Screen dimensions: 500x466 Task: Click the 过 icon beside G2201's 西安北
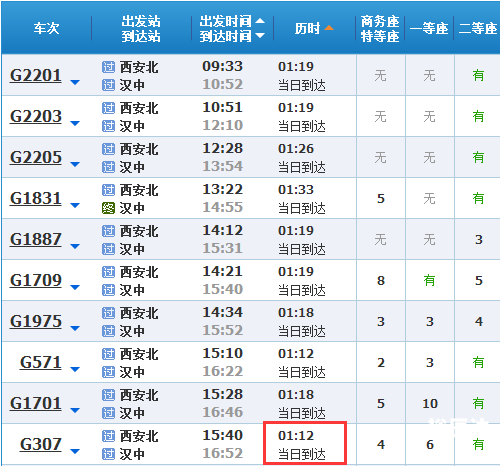108,67
